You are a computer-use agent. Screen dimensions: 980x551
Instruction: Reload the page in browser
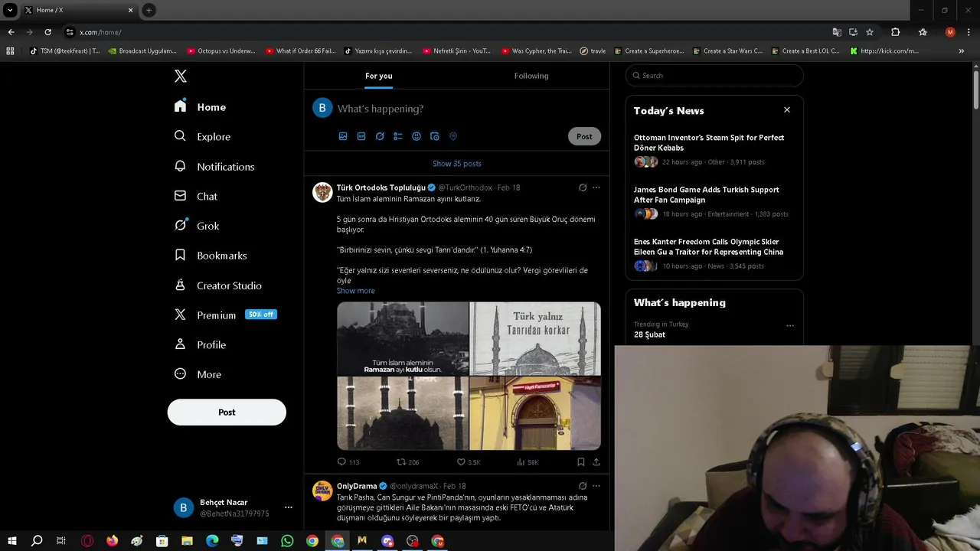(x=47, y=32)
